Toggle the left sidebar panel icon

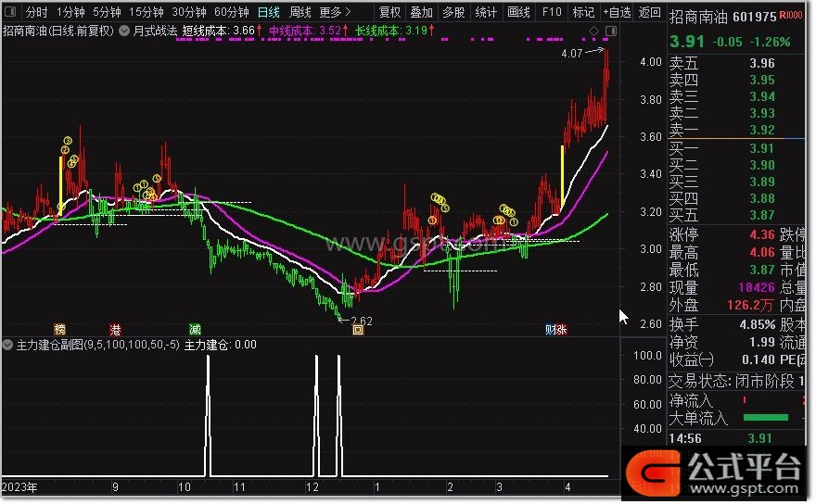point(10,11)
